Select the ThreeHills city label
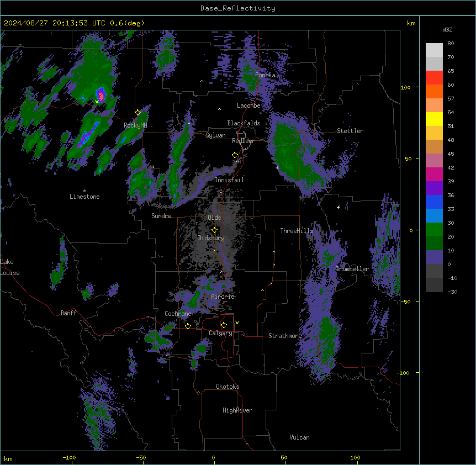 297,231
